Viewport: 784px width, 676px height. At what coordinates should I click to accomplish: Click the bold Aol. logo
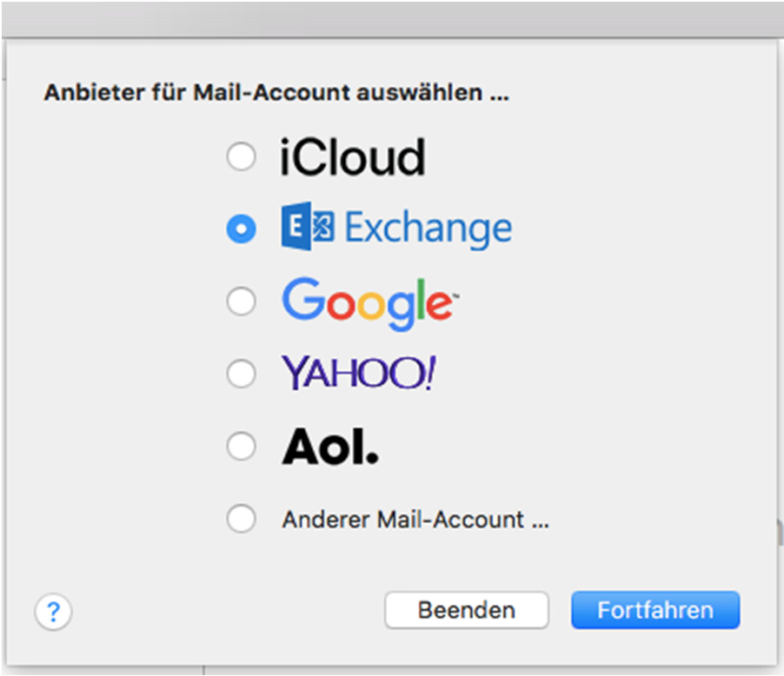[330, 447]
